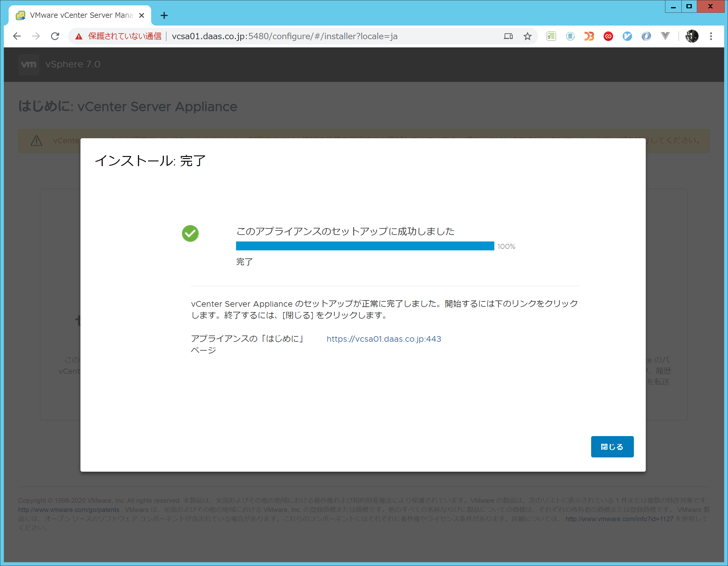Screen dimensions: 728x566
Task: Click the 100% progress label
Action: 506,247
